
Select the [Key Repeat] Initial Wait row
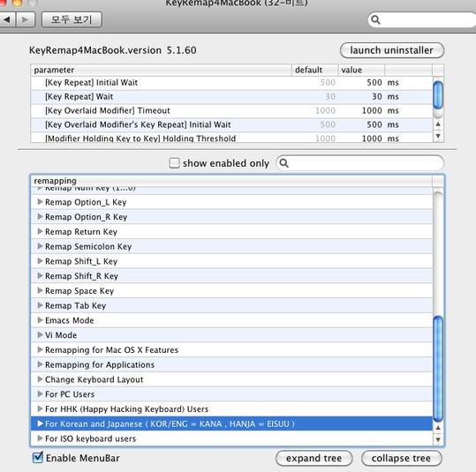click(x=231, y=83)
